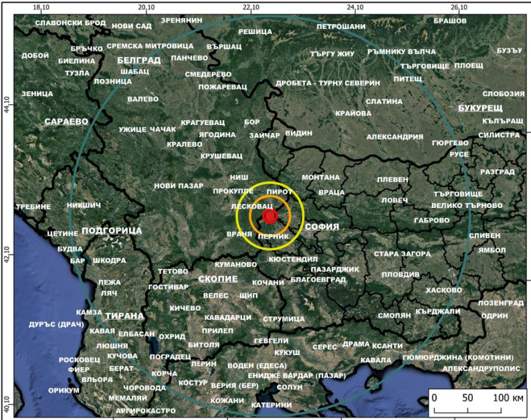
Task: Click the 44.10 latitude axis label
Action: (x=7, y=106)
